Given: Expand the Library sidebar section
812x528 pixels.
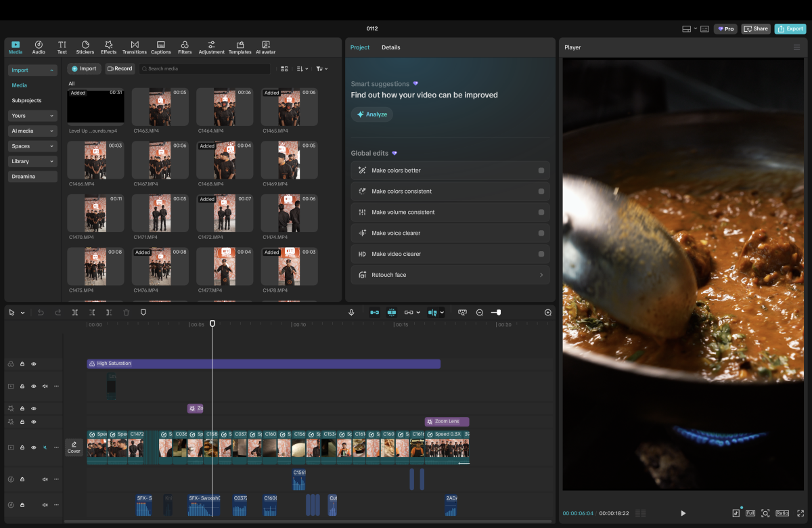Looking at the screenshot, I should [x=32, y=161].
